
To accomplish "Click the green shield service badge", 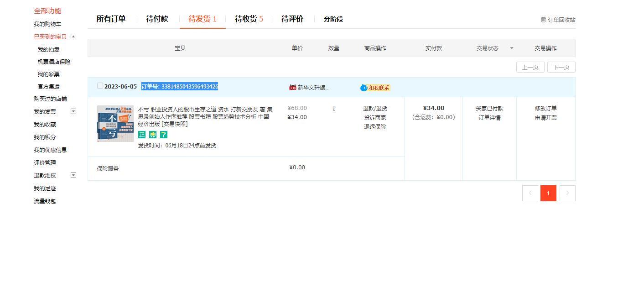I will click(x=153, y=135).
